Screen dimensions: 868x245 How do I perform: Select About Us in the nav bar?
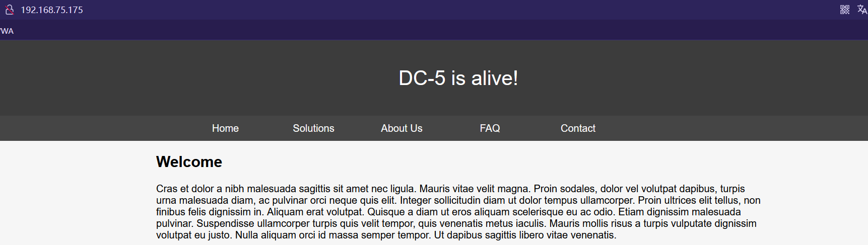coord(402,128)
